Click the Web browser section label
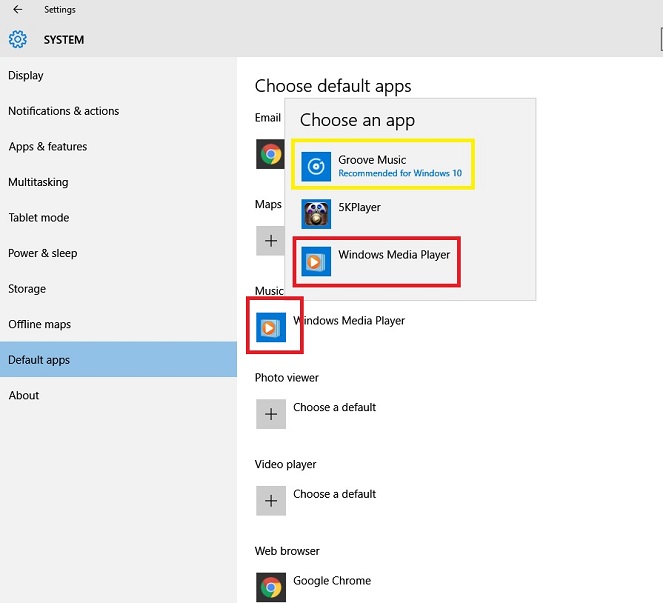 coord(287,551)
